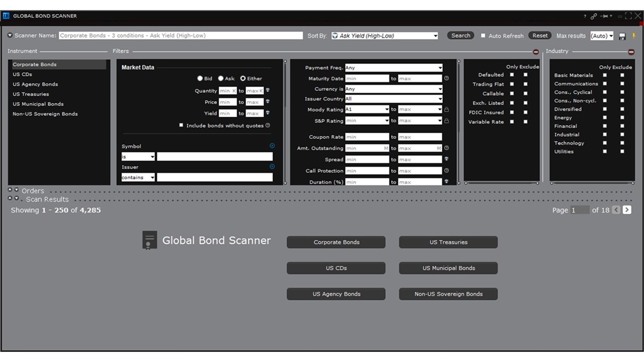Collapse the Industry section with its red minus icon

pyautogui.click(x=631, y=51)
